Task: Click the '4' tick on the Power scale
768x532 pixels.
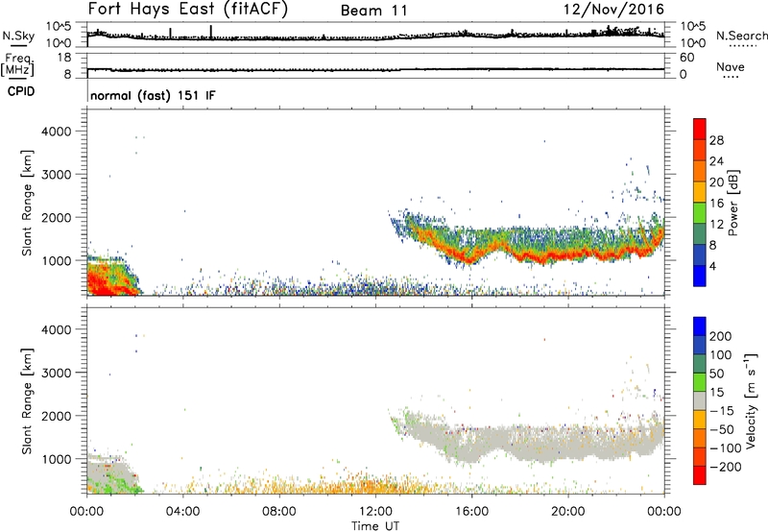Action: coord(712,267)
